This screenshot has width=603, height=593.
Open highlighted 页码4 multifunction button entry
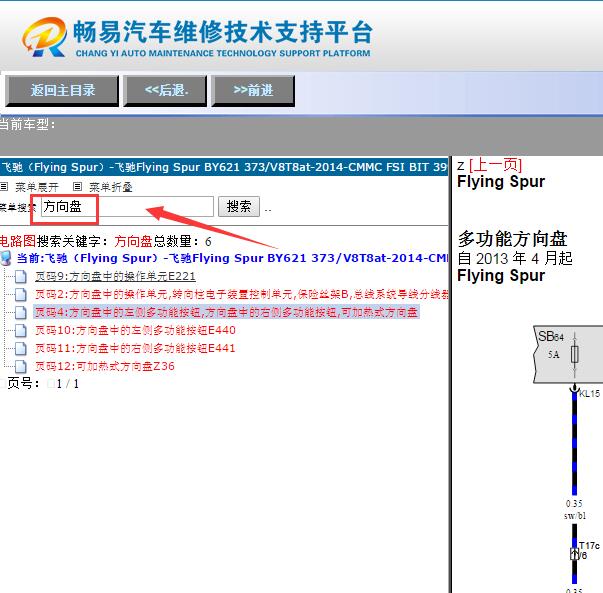(226, 312)
